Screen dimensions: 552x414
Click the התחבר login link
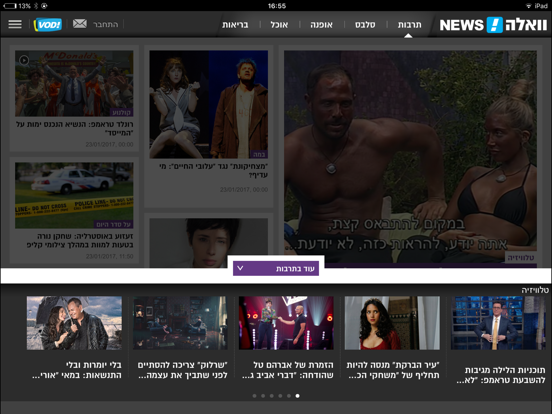106,24
